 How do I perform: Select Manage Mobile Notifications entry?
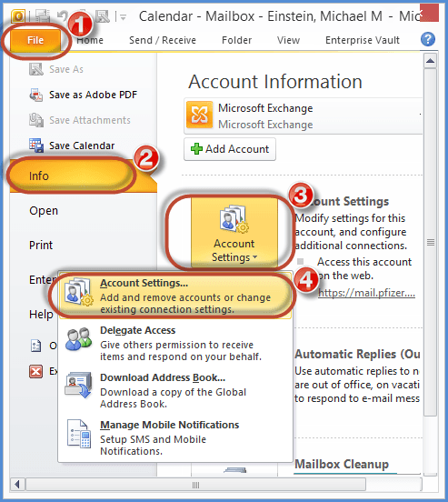point(174,437)
